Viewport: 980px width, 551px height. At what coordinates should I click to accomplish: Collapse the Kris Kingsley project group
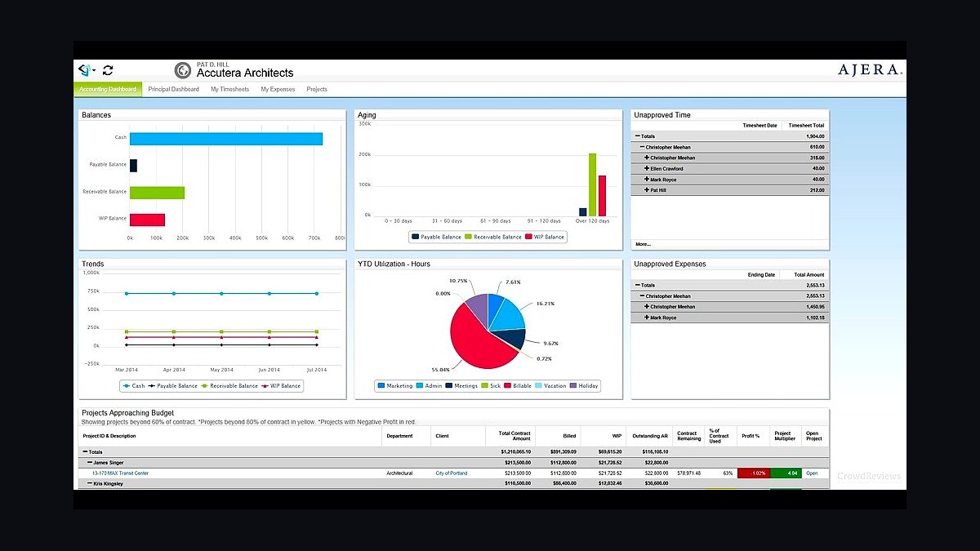click(x=91, y=483)
